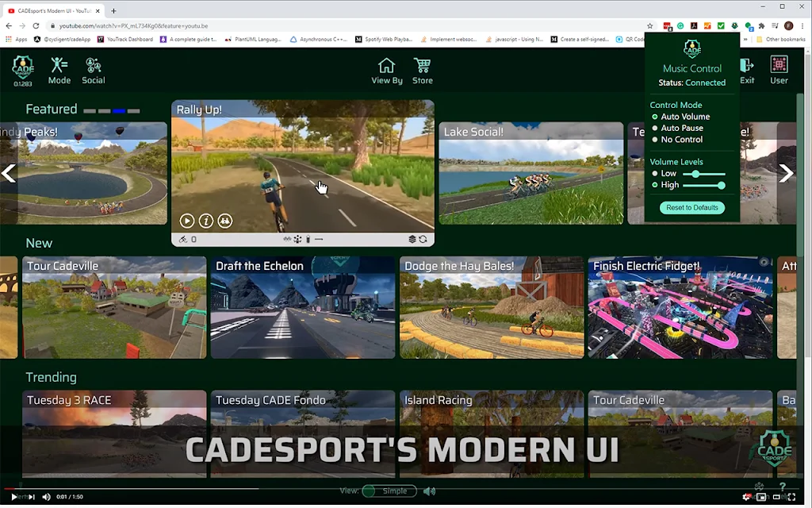Click Reset to Defaults button

pos(691,208)
